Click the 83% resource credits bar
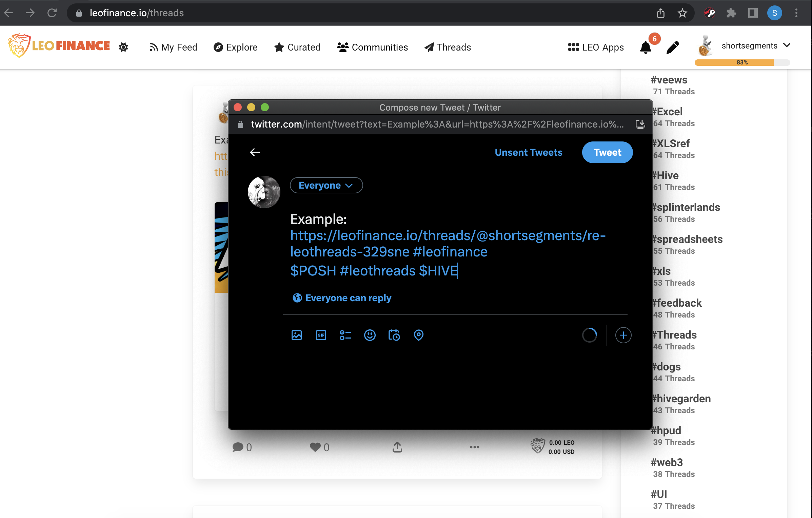 742,62
